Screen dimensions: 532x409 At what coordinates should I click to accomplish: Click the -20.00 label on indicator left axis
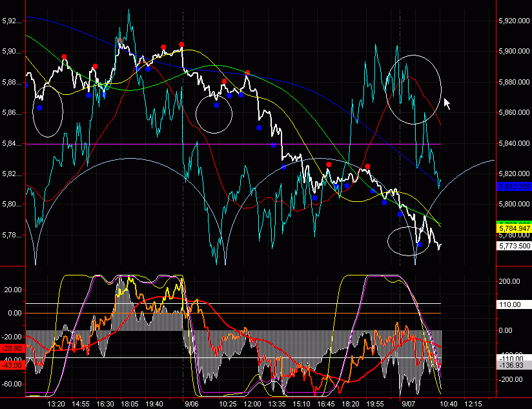(12, 337)
